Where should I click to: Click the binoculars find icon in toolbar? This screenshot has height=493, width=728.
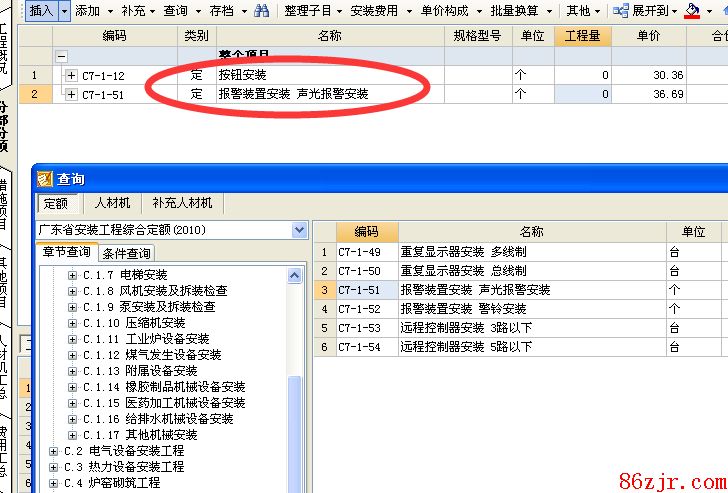261,11
